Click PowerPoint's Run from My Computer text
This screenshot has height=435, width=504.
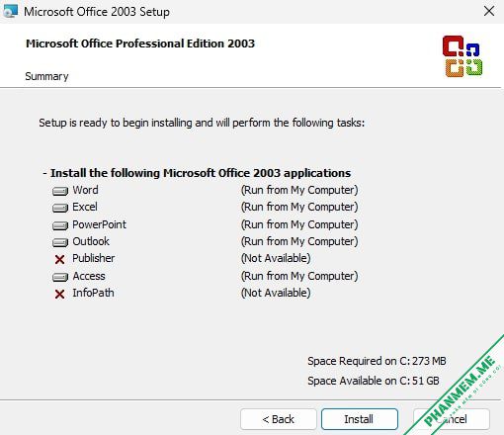coord(299,224)
